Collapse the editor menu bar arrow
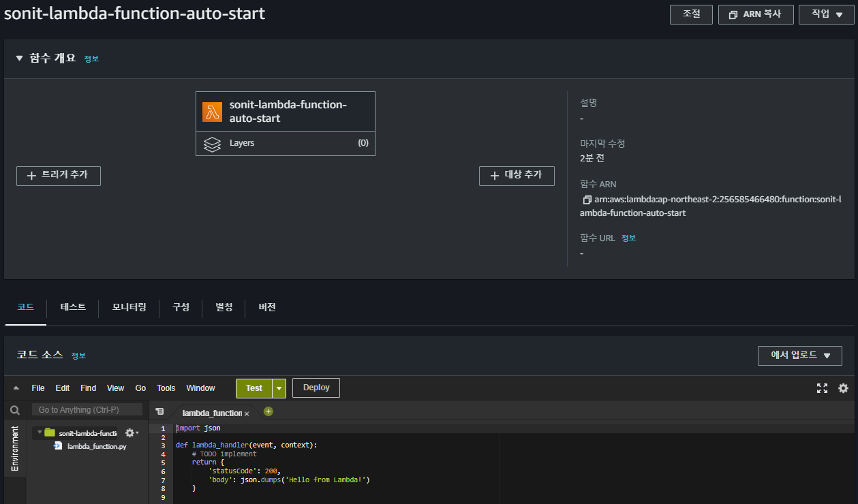This screenshot has width=858, height=504. (16, 388)
